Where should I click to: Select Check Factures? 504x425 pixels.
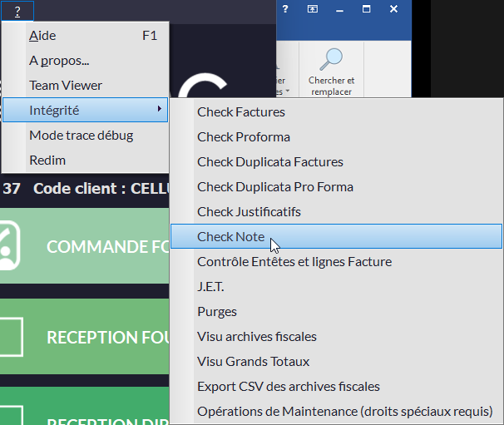tap(241, 112)
